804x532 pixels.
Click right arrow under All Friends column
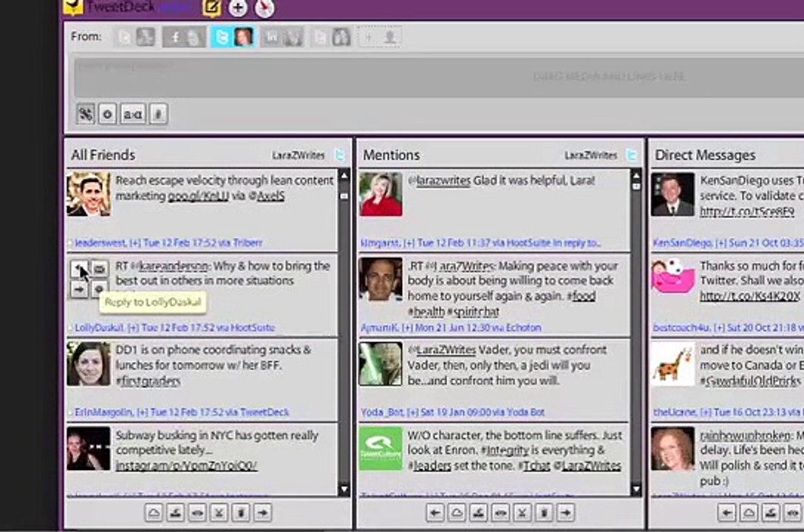(262, 513)
